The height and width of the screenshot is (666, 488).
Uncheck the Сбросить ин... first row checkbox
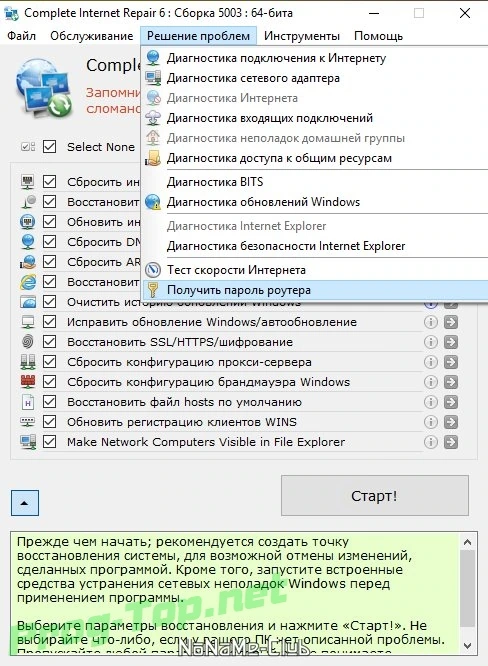coord(50,182)
